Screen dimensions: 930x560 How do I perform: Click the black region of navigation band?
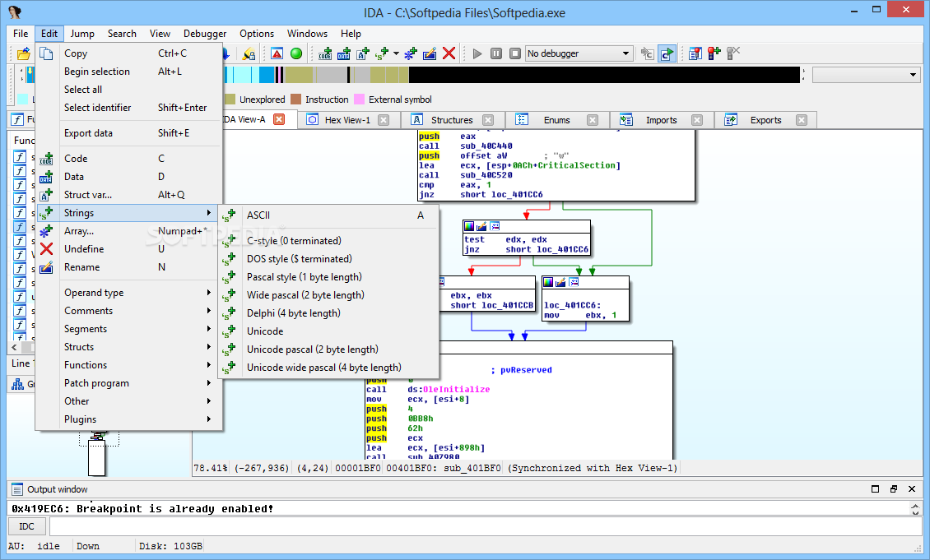[604, 75]
